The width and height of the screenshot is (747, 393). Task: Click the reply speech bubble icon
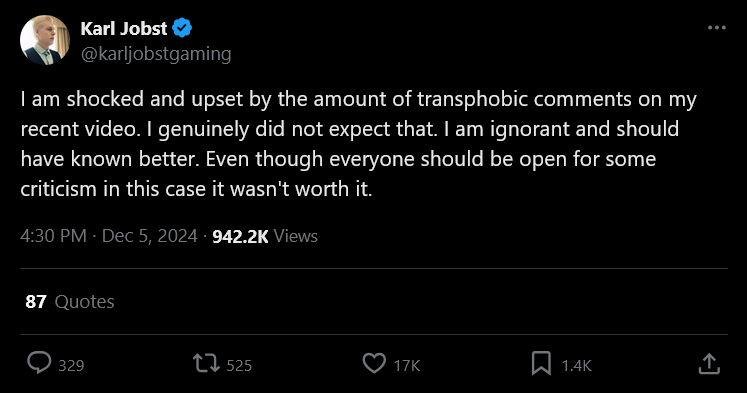(x=39, y=363)
